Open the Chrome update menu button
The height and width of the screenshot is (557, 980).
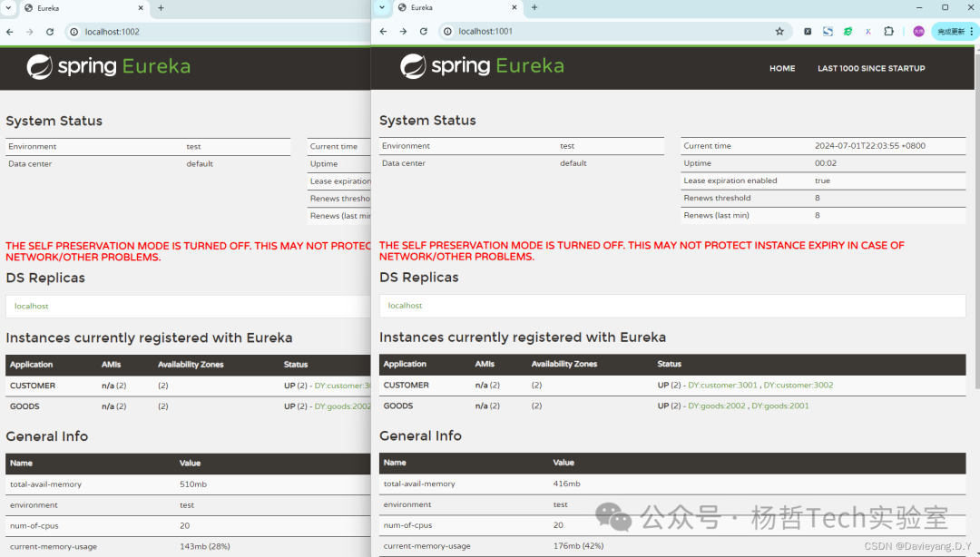coord(954,31)
